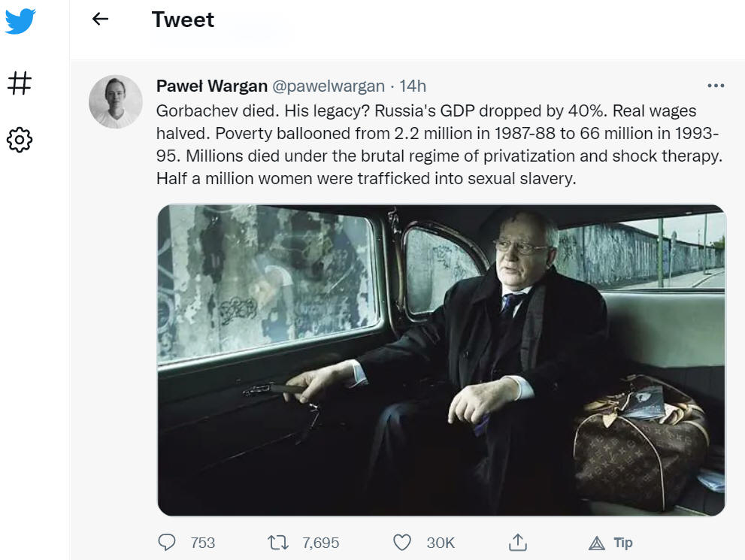
Task: Share the tweet via upload icon
Action: pos(518,542)
